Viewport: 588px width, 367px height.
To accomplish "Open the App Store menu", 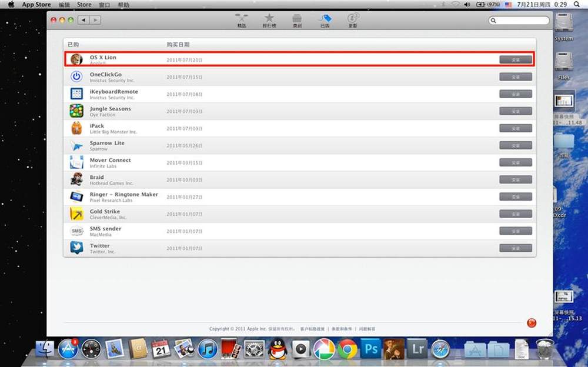I will pos(36,5).
